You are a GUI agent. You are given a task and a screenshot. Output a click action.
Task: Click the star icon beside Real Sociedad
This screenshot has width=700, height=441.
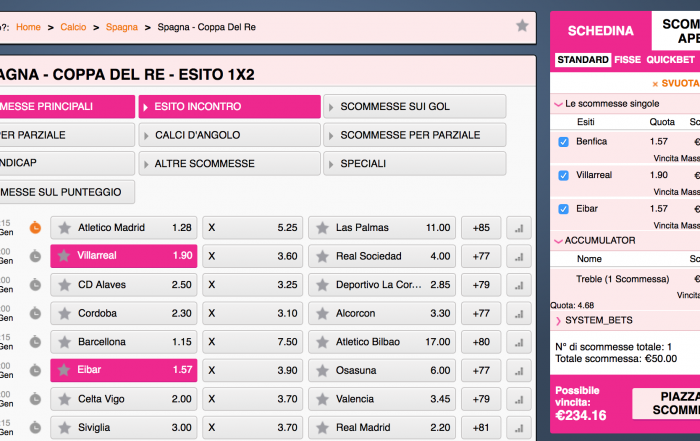[x=322, y=256]
